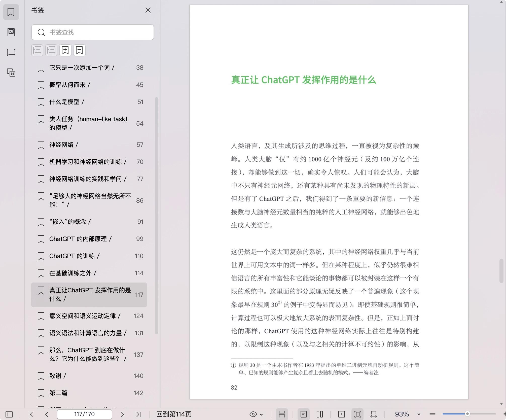Go to previous page

47,414
